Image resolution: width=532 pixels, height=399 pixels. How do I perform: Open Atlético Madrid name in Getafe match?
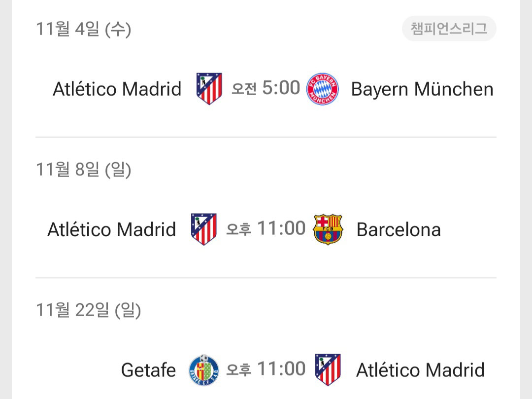(420, 370)
